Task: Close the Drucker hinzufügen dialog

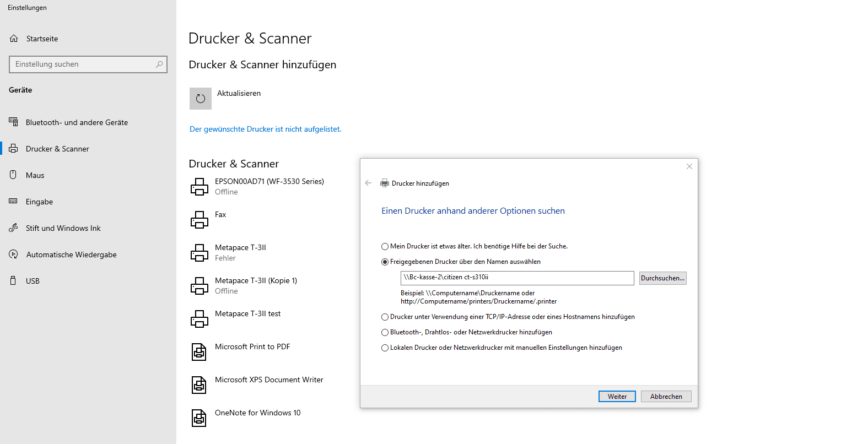Action: pyautogui.click(x=689, y=166)
